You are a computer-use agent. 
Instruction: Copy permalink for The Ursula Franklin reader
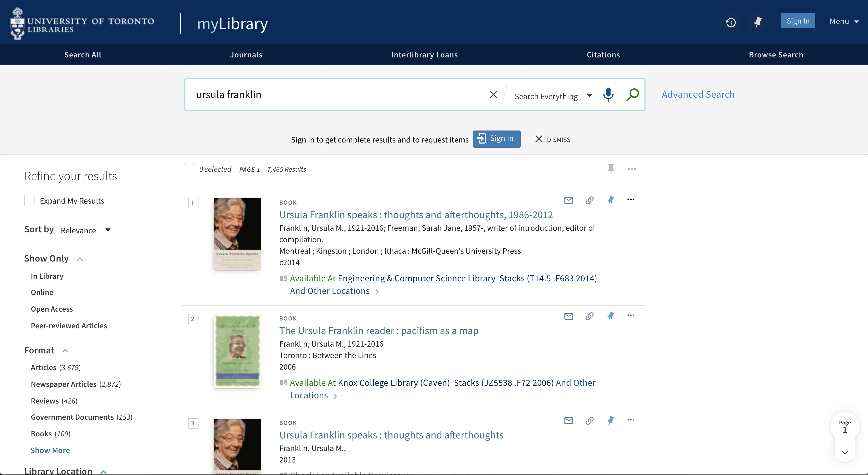click(589, 316)
